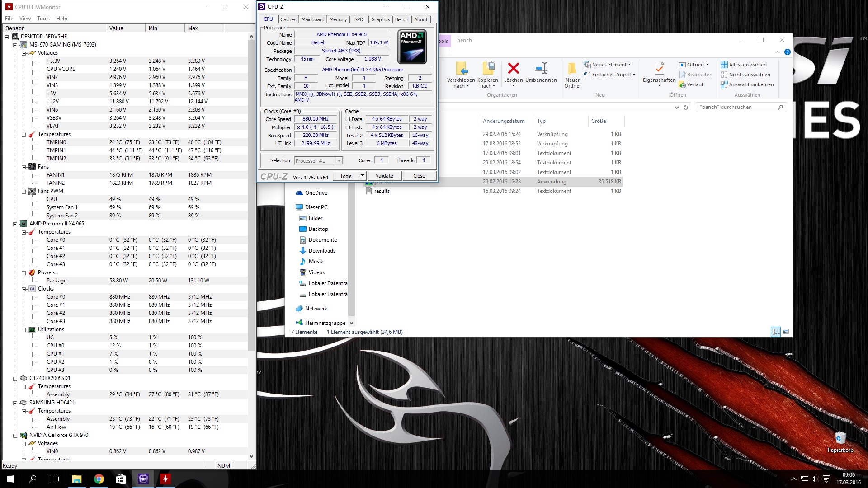Switch to HWMonitor via taskbar icon

coord(165,479)
